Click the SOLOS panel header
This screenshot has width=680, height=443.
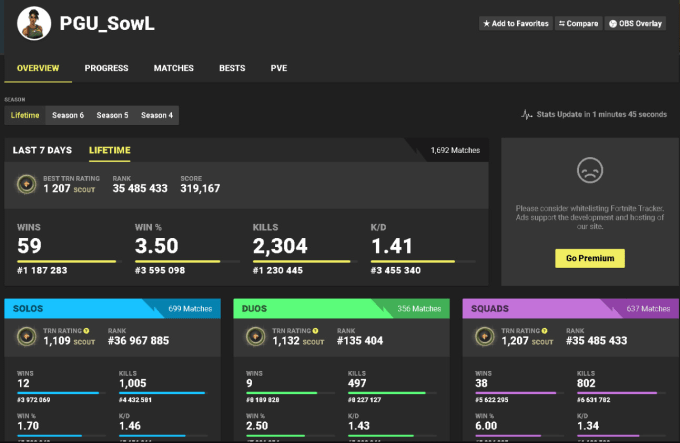click(112, 309)
